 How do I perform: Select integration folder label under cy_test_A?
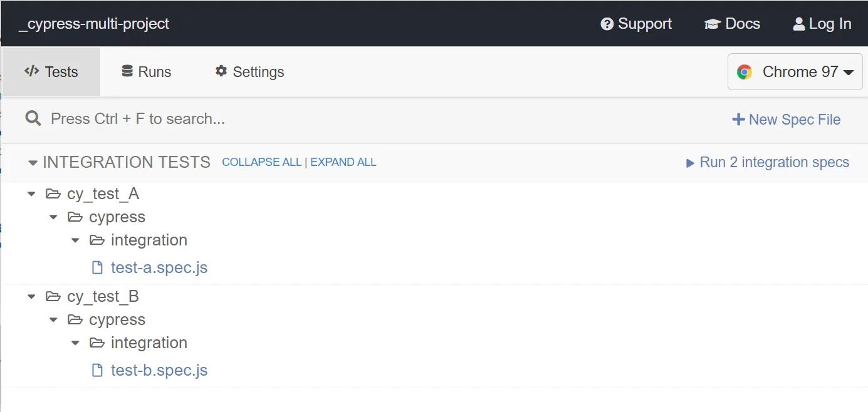point(149,240)
